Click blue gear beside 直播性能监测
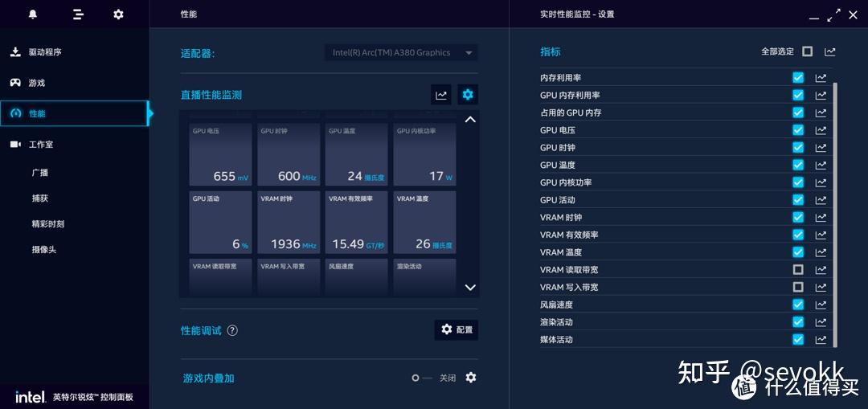The height and width of the screenshot is (409, 868). pyautogui.click(x=468, y=95)
